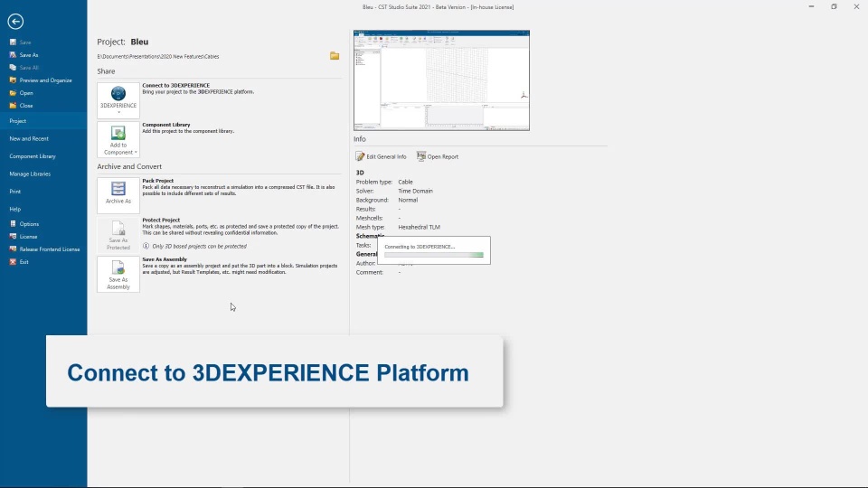Click the Edit General Info pencil icon

pyautogui.click(x=361, y=156)
